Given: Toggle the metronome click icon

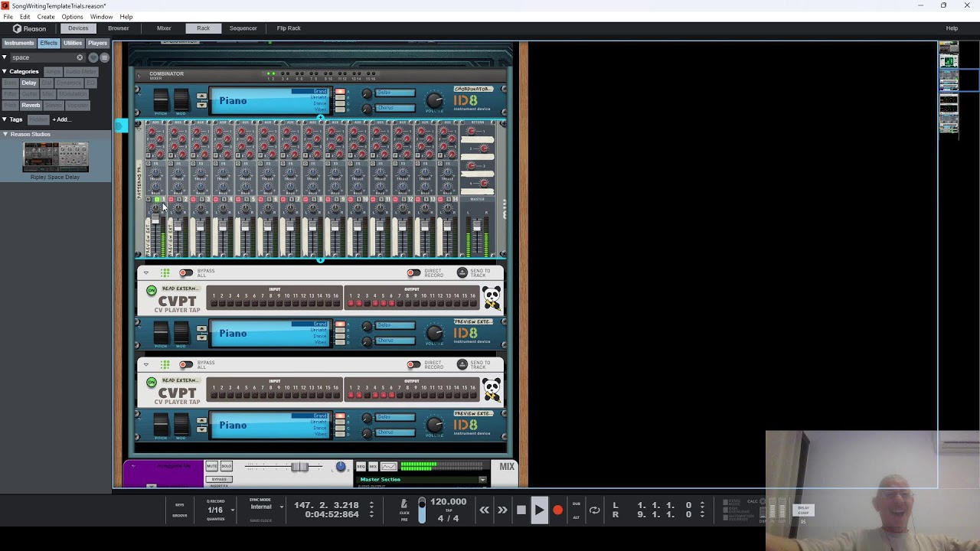Looking at the screenshot, I should coord(403,504).
